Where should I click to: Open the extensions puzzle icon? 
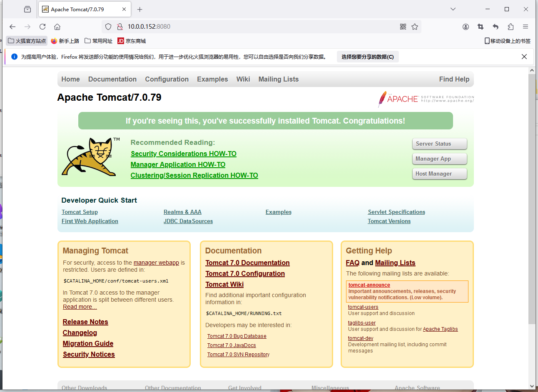click(511, 27)
